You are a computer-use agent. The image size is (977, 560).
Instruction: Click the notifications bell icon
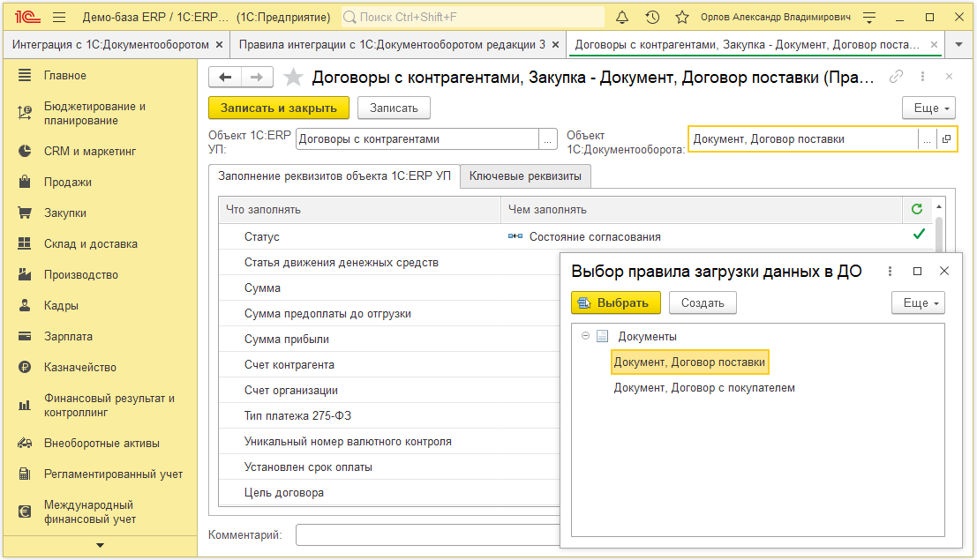click(622, 18)
